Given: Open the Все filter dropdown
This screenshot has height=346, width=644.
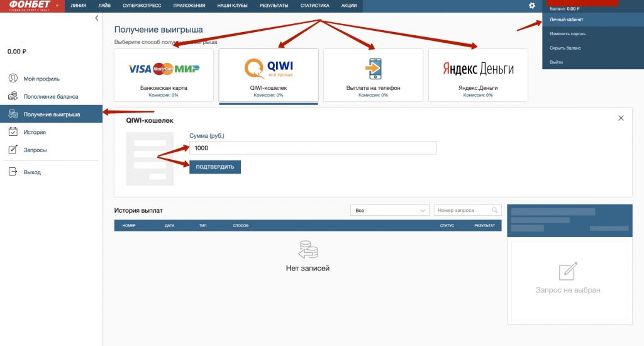Looking at the screenshot, I should [390, 210].
